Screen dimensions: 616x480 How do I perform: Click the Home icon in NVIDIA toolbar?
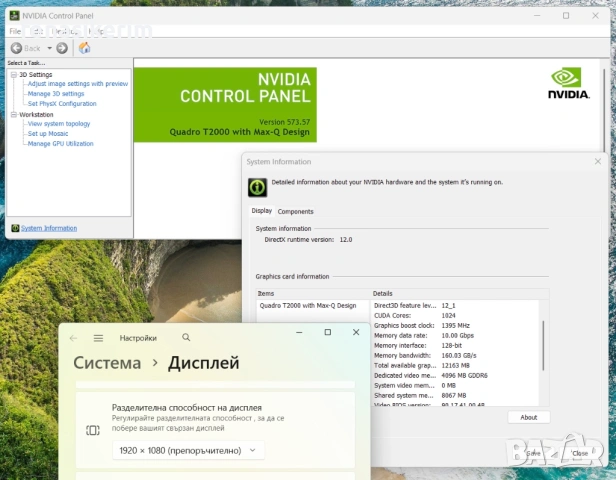[85, 48]
